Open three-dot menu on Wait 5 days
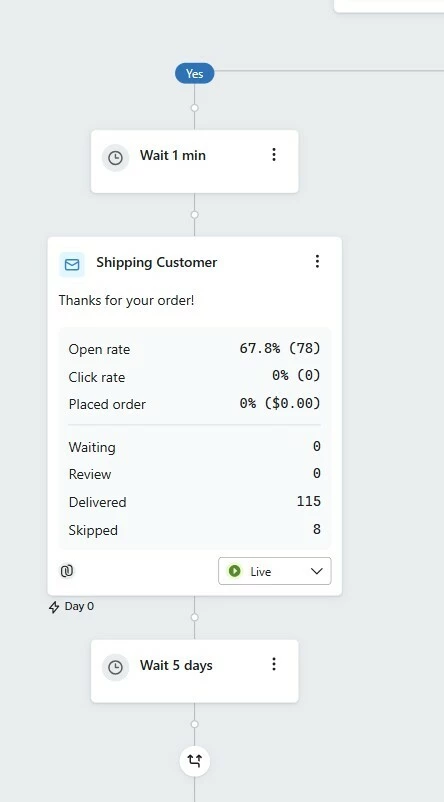 (x=274, y=664)
